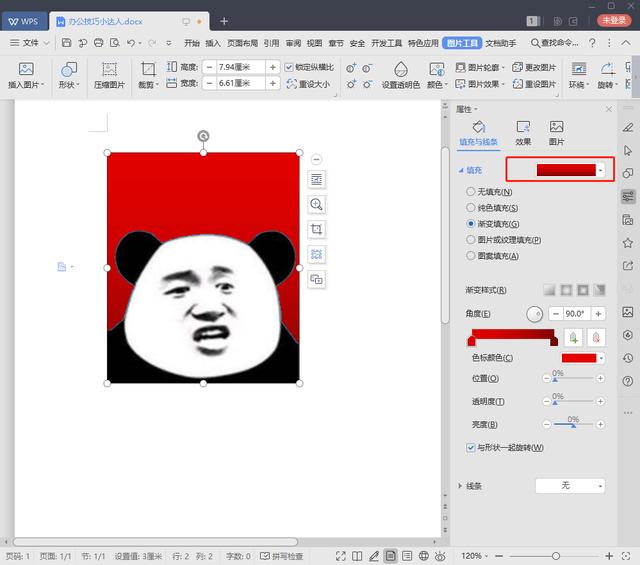Uncheck Rotate with Shape (与形状一起旋转) checkbox
This screenshot has height=565, width=640.
pos(471,447)
